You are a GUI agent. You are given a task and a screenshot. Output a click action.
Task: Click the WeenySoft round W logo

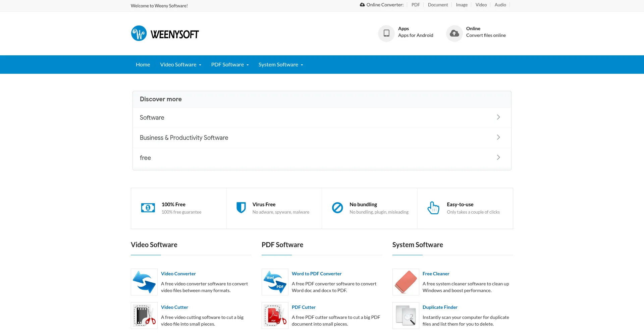point(139,33)
